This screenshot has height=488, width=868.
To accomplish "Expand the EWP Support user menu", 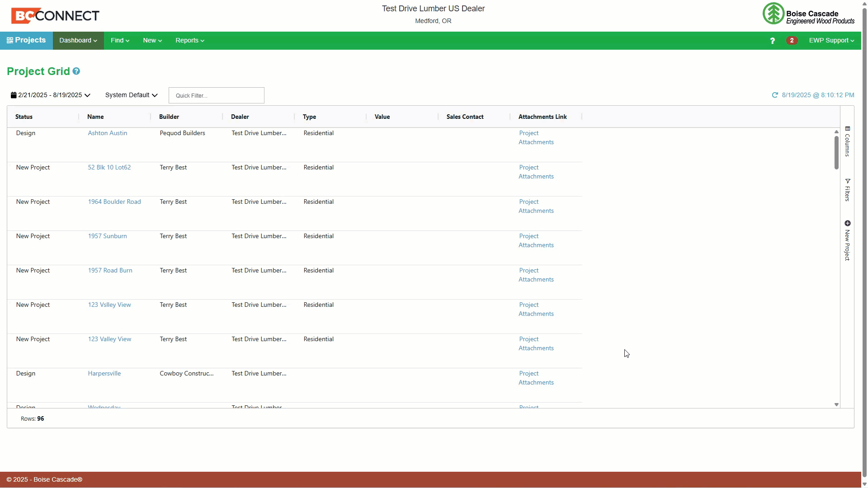I will pyautogui.click(x=831, y=41).
